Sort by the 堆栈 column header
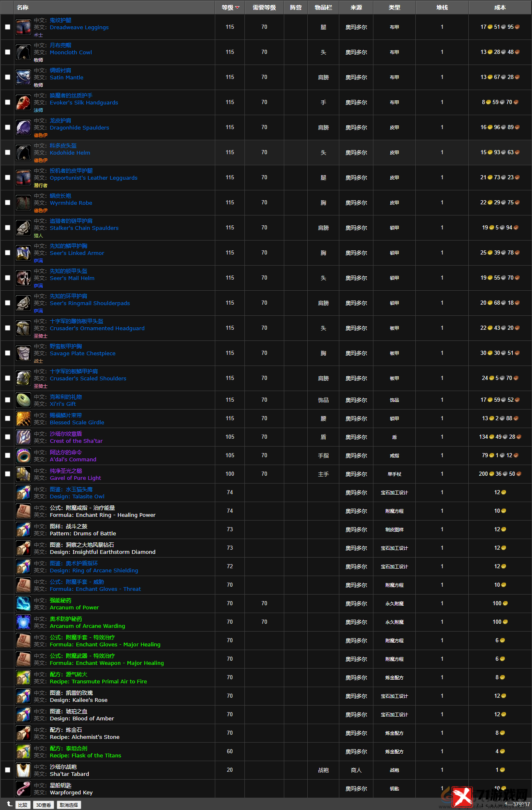532x810 pixels. tap(442, 7)
